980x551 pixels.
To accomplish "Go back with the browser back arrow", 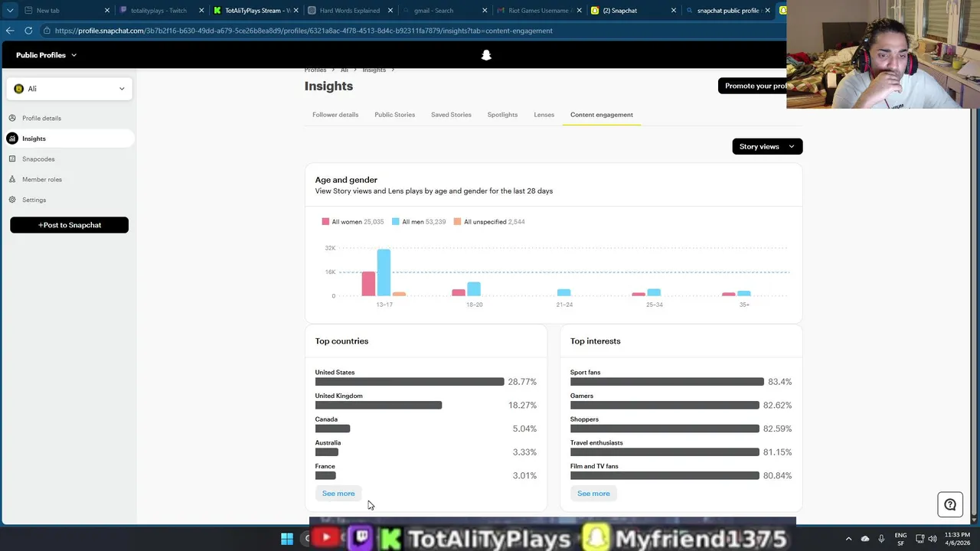I will (9, 31).
